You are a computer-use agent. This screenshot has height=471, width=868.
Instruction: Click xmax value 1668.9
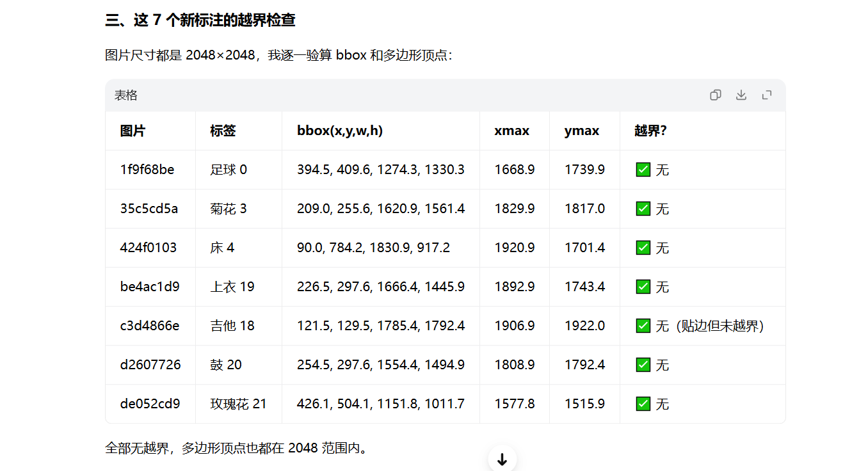(515, 170)
